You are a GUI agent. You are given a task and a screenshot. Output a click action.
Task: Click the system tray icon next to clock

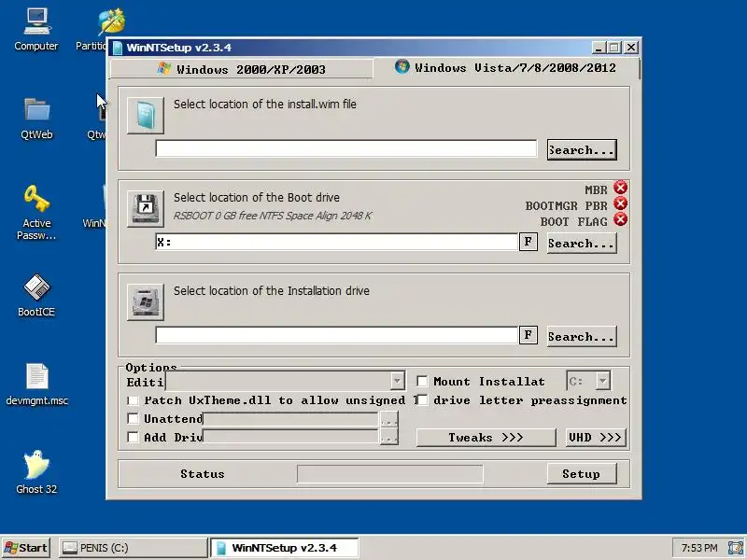[735, 548]
